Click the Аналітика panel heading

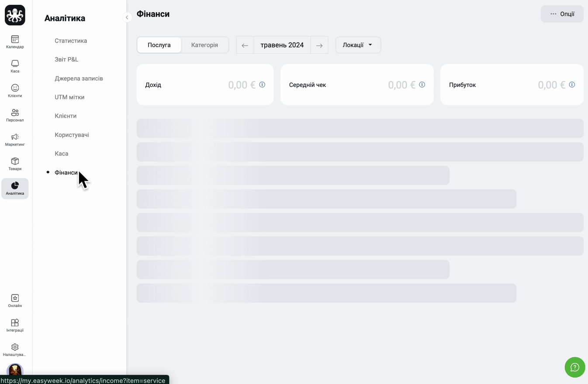(x=65, y=18)
